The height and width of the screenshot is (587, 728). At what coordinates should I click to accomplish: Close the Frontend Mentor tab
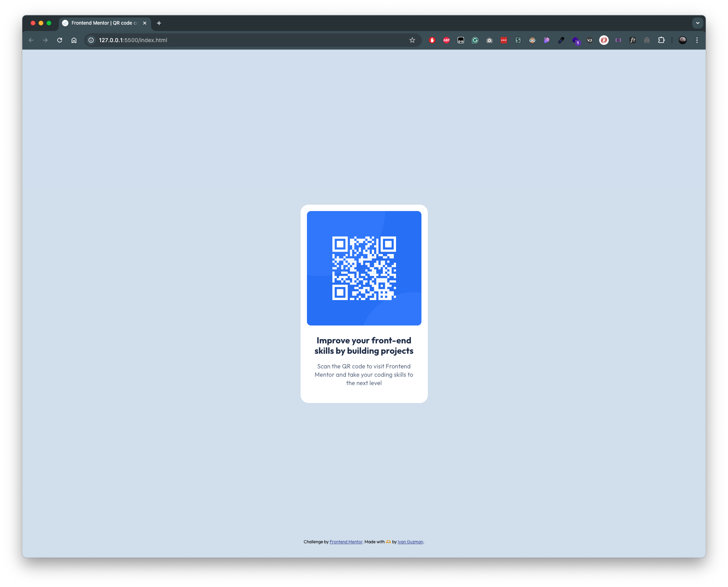click(x=145, y=23)
